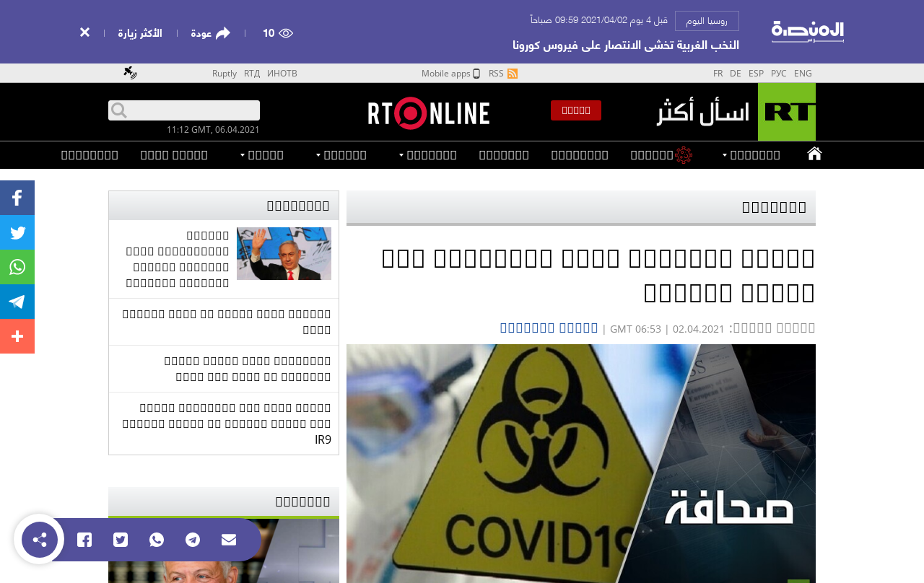Share to Telegram from the bottom share bar
924x583 pixels.
[193, 540]
